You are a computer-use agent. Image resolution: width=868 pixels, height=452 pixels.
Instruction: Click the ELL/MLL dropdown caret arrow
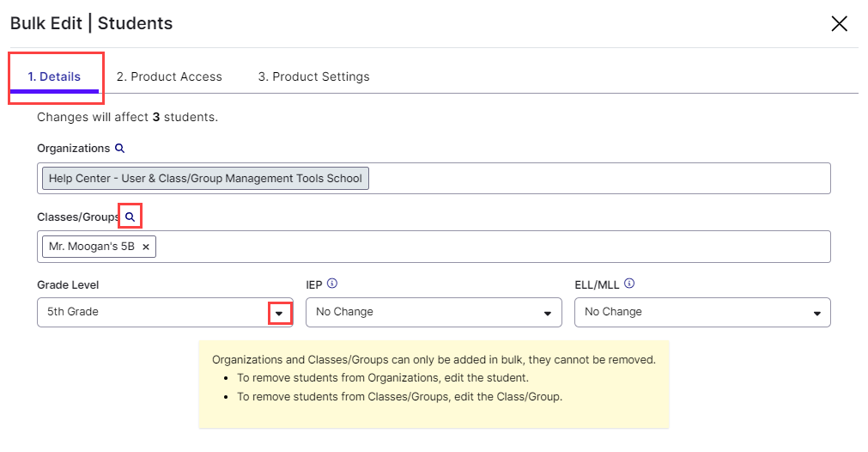click(x=816, y=314)
